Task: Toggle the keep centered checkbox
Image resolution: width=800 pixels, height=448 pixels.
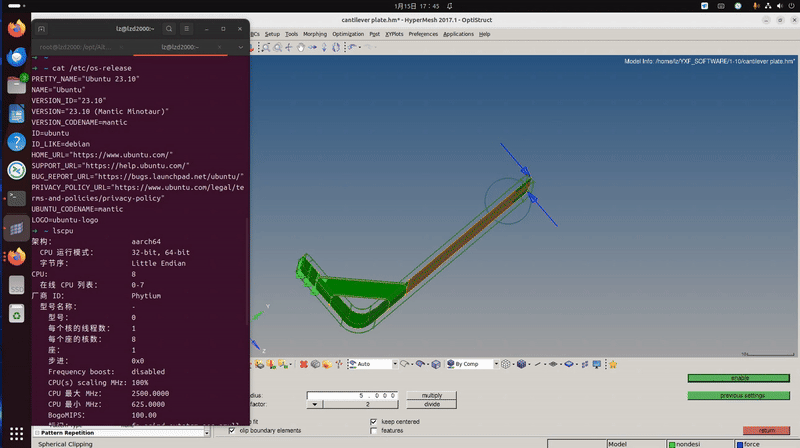Action: (374, 422)
